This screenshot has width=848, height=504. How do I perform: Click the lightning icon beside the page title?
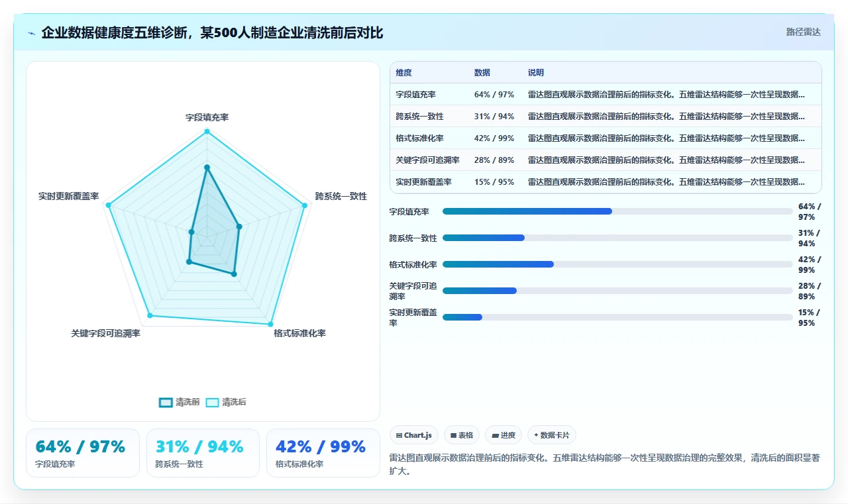[32, 33]
